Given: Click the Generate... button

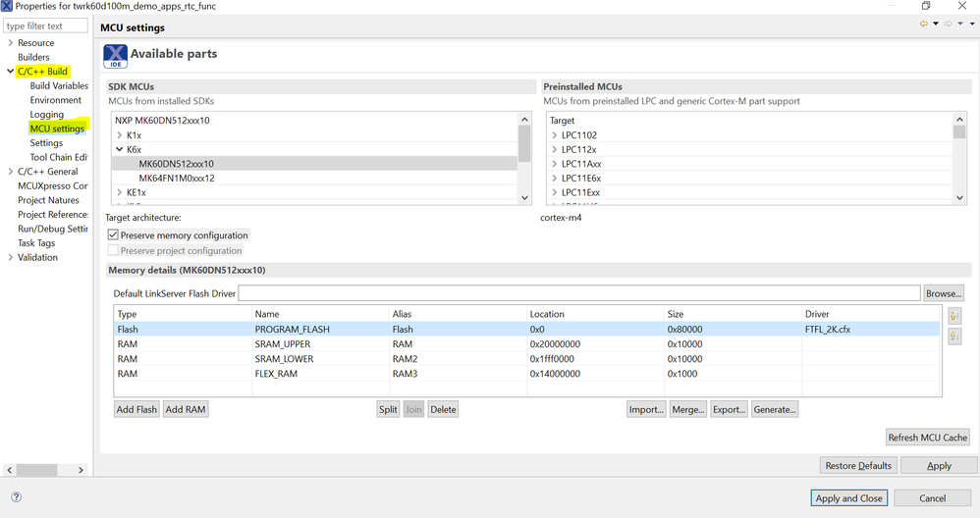Looking at the screenshot, I should pyautogui.click(x=775, y=409).
